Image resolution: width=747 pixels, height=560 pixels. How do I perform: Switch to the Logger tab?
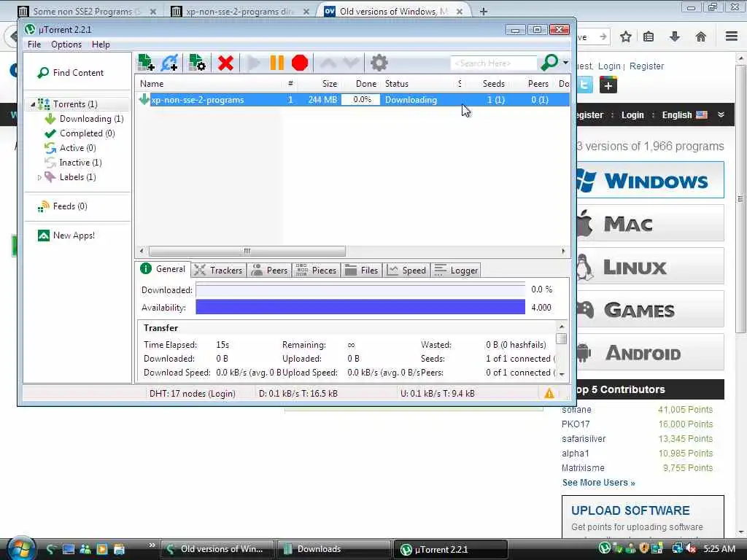455,271
